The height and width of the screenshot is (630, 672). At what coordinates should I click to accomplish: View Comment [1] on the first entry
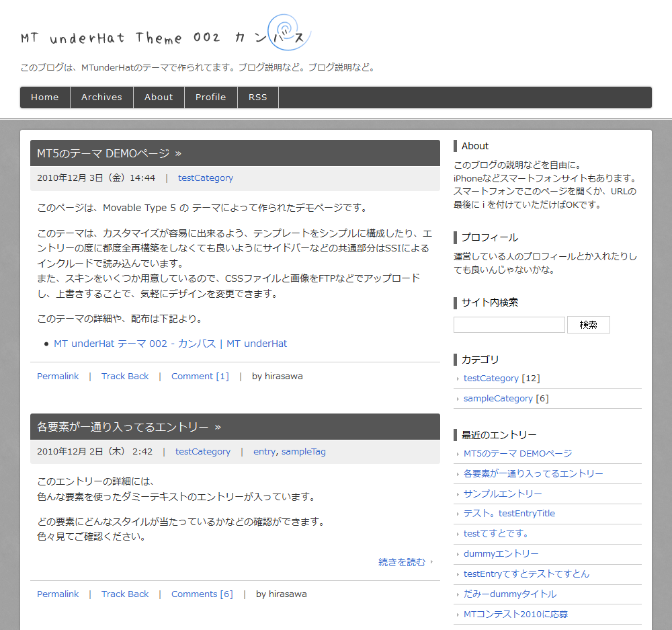200,376
